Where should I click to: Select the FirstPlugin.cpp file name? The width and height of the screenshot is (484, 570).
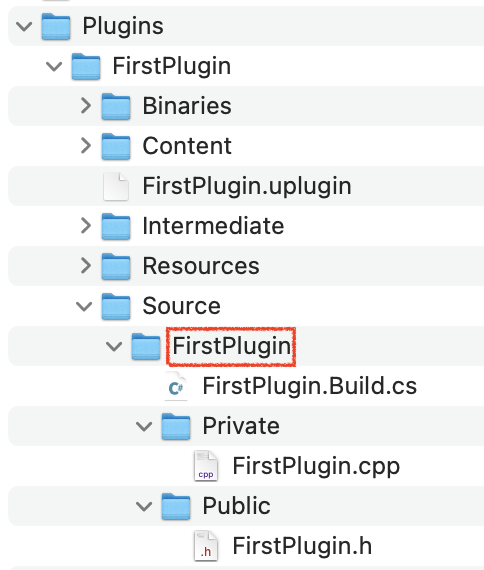316,466
